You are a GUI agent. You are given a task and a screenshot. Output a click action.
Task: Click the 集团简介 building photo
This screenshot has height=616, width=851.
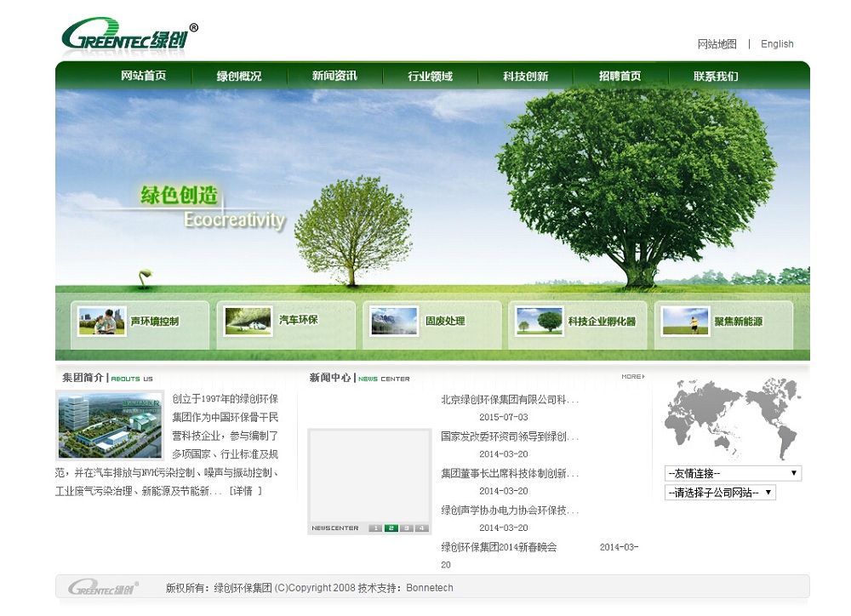pyautogui.click(x=110, y=425)
